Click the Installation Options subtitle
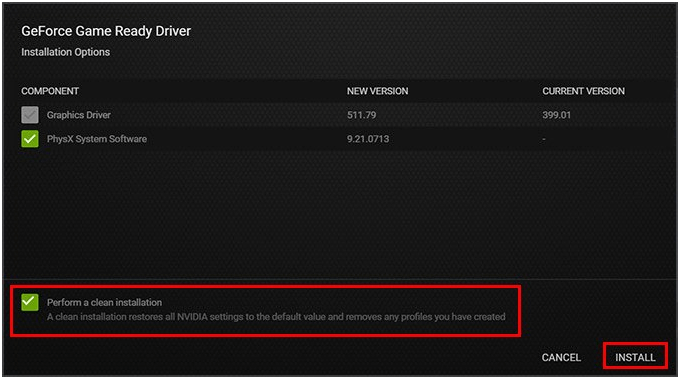Screen dimensions: 680x379 point(65,52)
